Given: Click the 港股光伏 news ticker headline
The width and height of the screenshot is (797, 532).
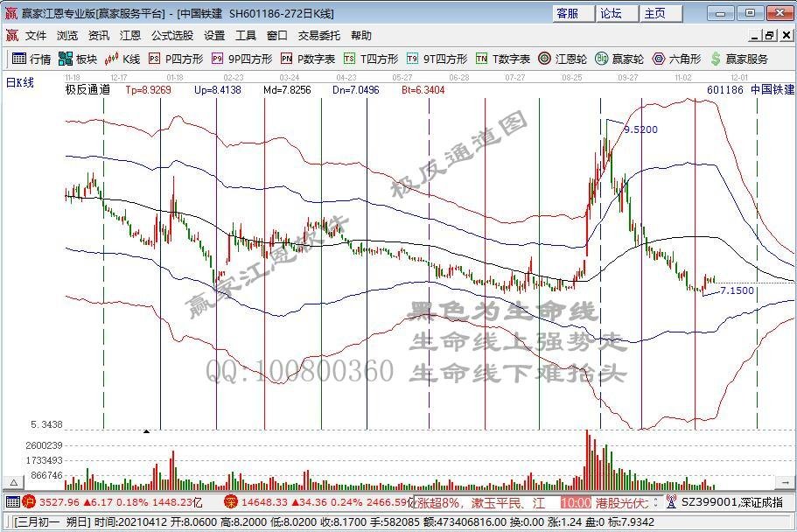Looking at the screenshot, I should click(622, 503).
